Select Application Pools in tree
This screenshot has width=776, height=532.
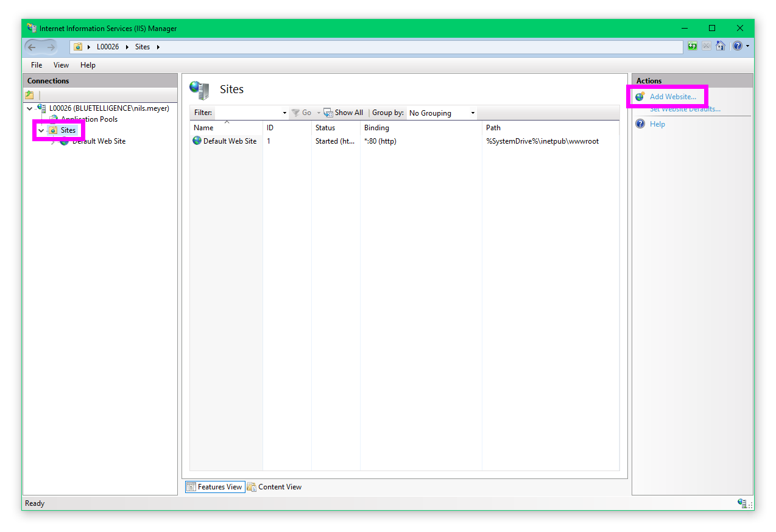[89, 119]
